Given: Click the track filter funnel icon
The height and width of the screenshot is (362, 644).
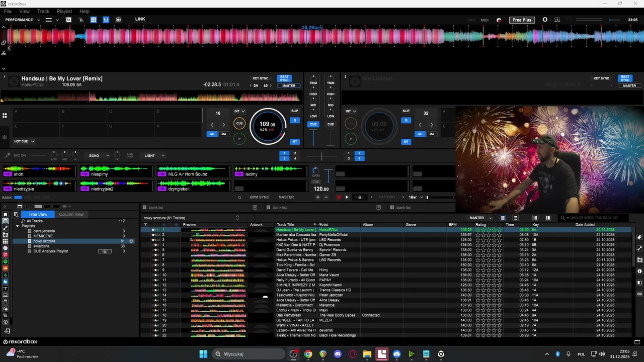Looking at the screenshot, I should click(145, 225).
